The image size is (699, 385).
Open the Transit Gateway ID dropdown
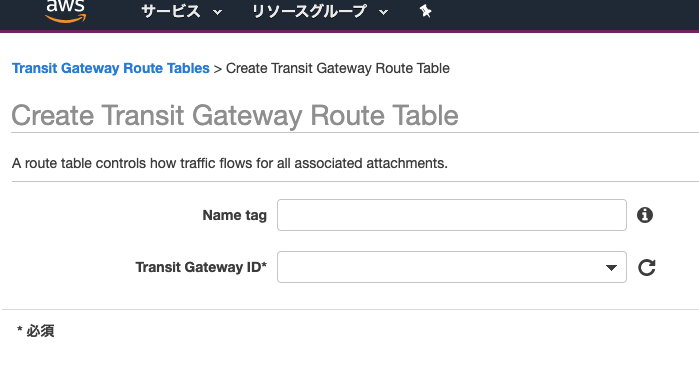[452, 267]
